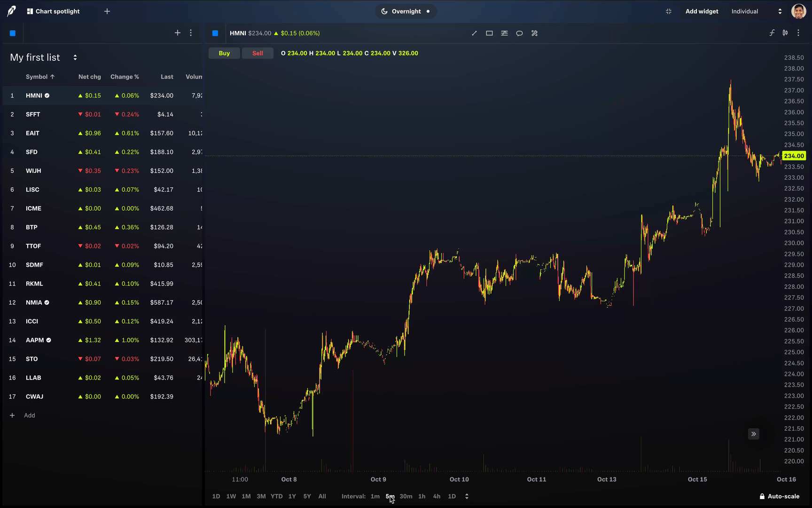This screenshot has width=812, height=508.
Task: Click the Add widget button
Action: (702, 11)
